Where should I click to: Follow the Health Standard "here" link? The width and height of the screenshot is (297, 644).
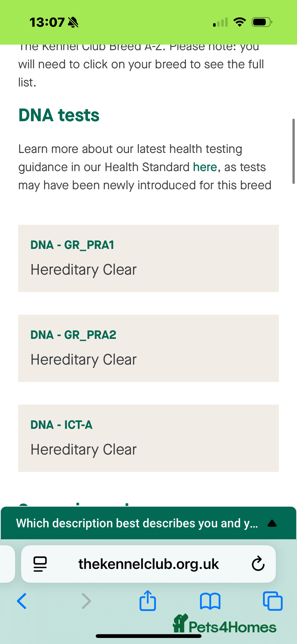coord(205,167)
